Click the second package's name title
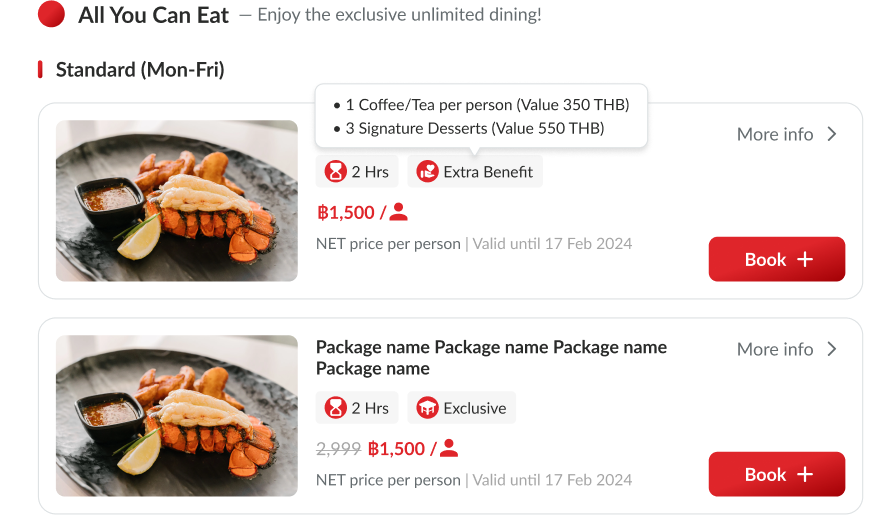The height and width of the screenshot is (516, 887). tap(491, 358)
